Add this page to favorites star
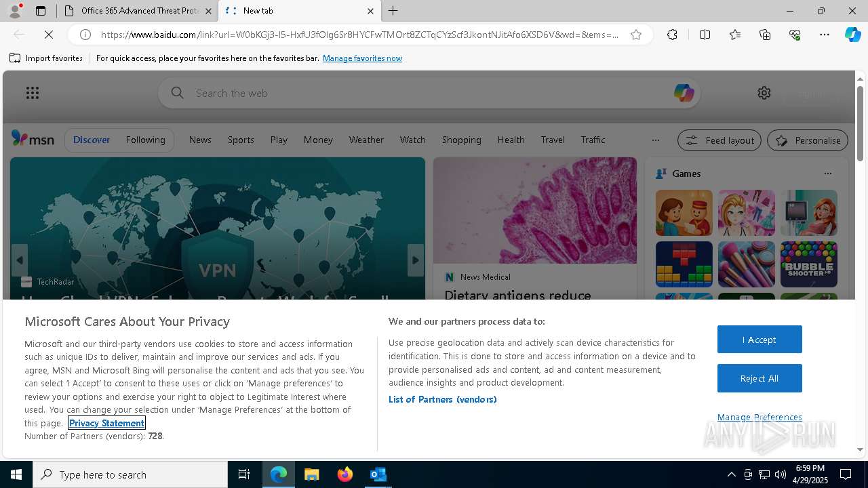868x488 pixels. [x=636, y=35]
